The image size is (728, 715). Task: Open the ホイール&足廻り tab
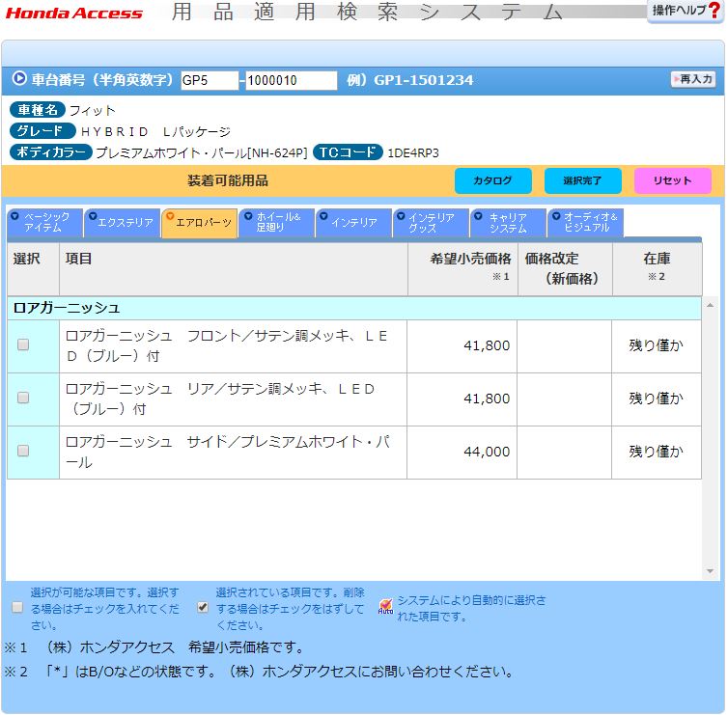[x=277, y=223]
